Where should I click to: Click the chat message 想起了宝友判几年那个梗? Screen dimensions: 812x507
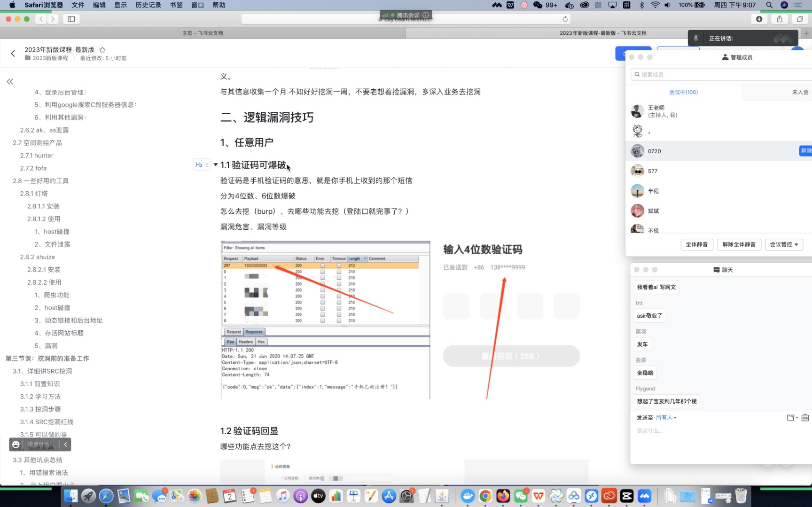click(x=667, y=401)
